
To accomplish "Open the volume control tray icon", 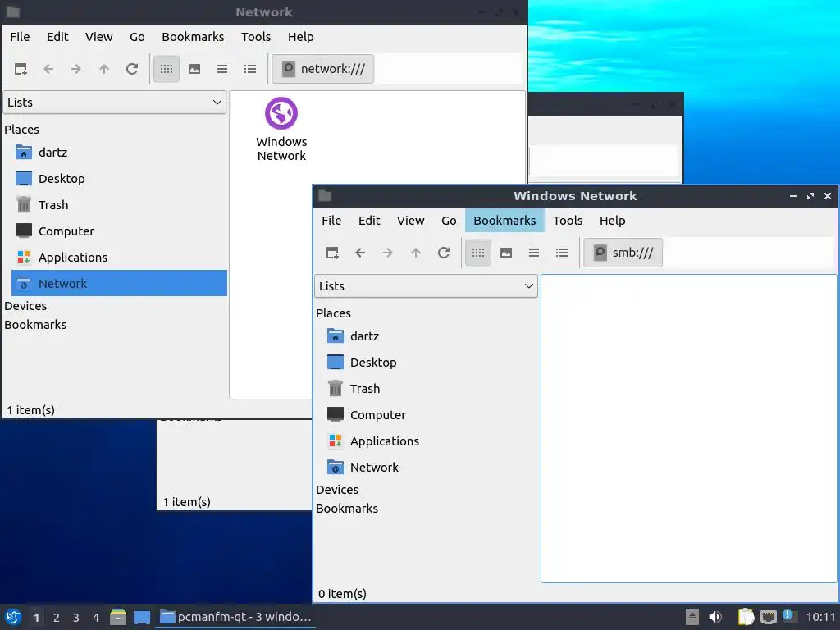I will [x=715, y=617].
